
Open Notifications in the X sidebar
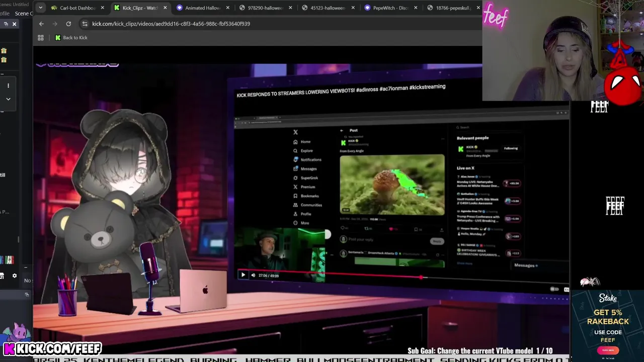coord(307,159)
